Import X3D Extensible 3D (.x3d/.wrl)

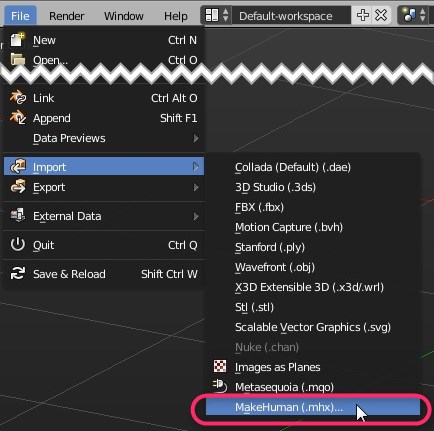click(x=313, y=287)
